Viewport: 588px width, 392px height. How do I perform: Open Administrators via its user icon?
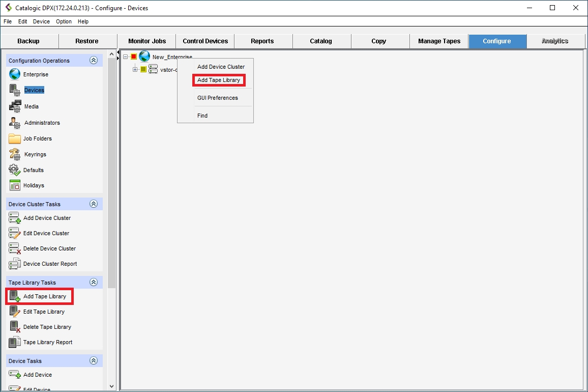tap(15, 123)
